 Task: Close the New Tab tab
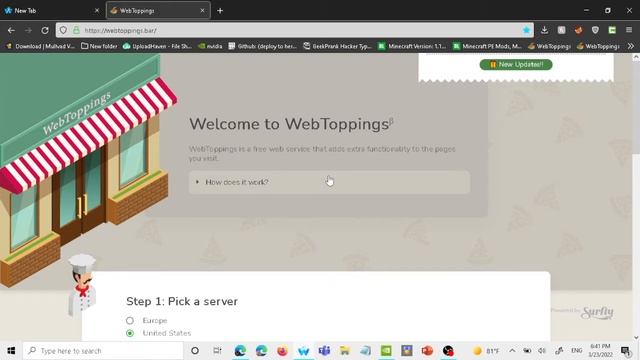97,11
